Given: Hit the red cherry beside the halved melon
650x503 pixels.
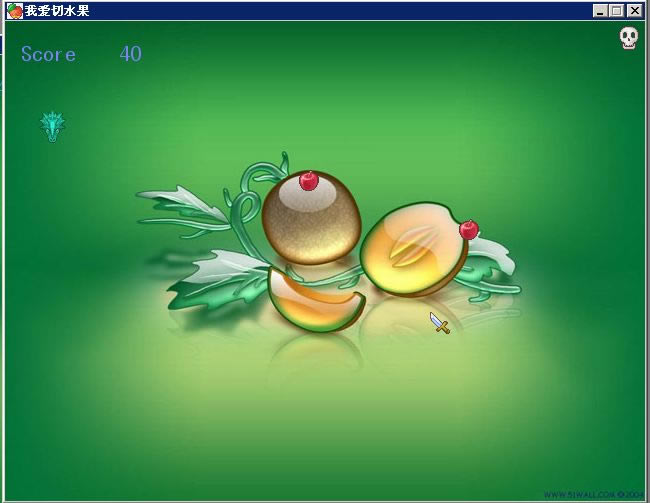Looking at the screenshot, I should (468, 229).
